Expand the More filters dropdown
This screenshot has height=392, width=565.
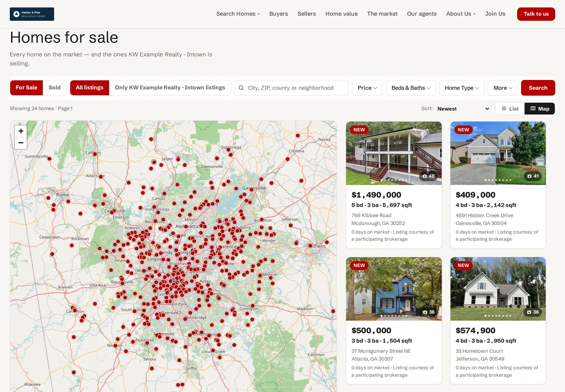click(x=503, y=88)
